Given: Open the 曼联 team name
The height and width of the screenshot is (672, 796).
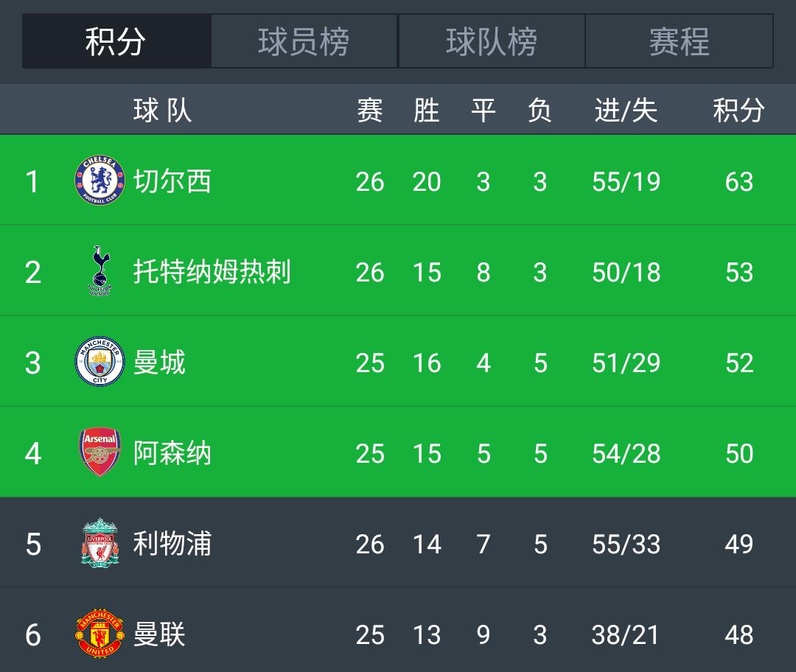Looking at the screenshot, I should [x=159, y=634].
